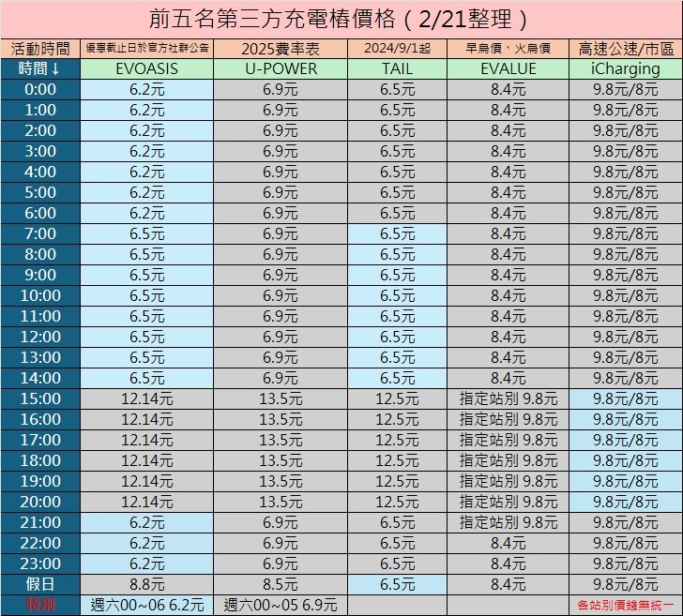This screenshot has width=683, height=616.
Task: Click the 2024/9/1起 header cell
Action: [x=397, y=49]
